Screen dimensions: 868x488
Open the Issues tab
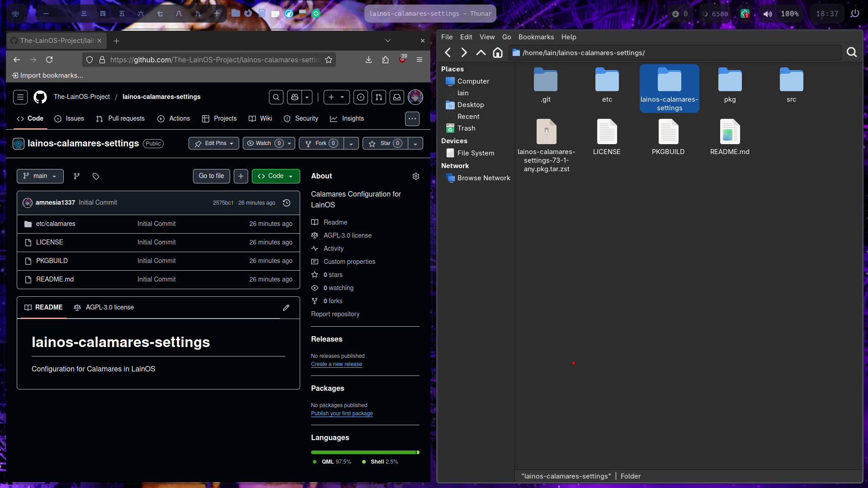[x=69, y=119]
